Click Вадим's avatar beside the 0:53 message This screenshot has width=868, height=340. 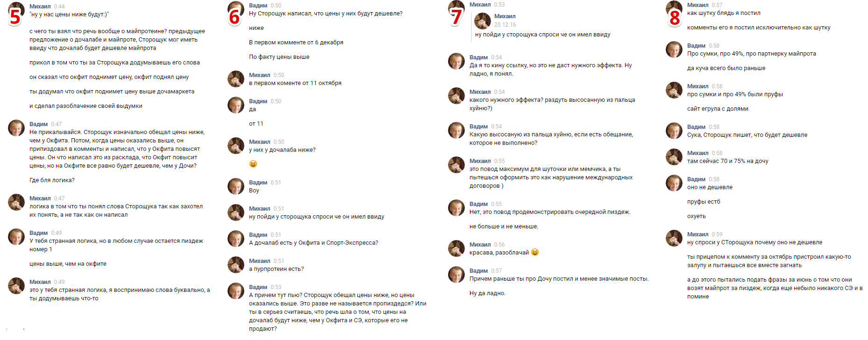tap(236, 291)
